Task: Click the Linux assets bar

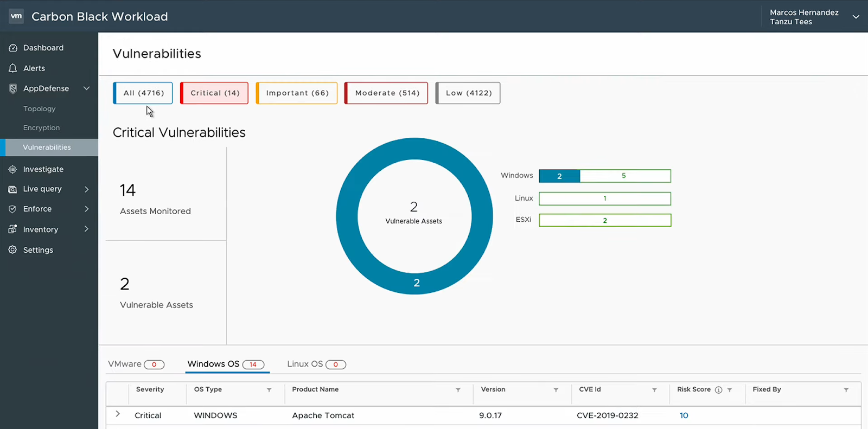Action: point(605,199)
